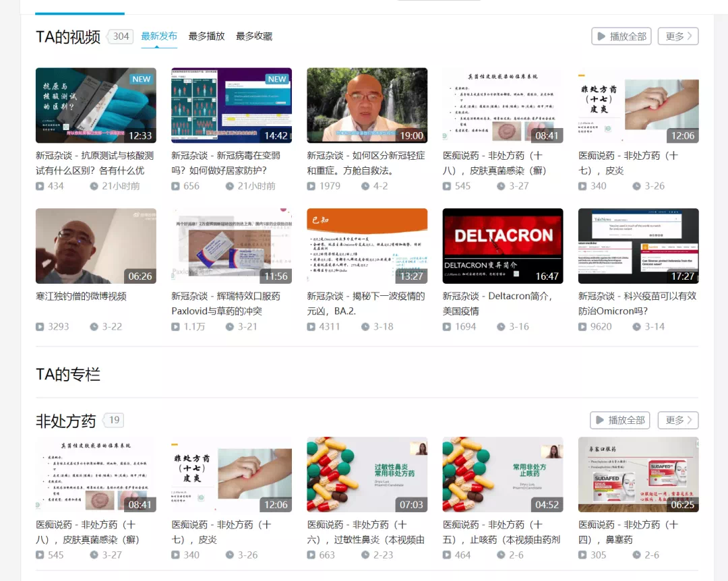
Task: Click play count icon beside 1.1万
Action: [176, 327]
